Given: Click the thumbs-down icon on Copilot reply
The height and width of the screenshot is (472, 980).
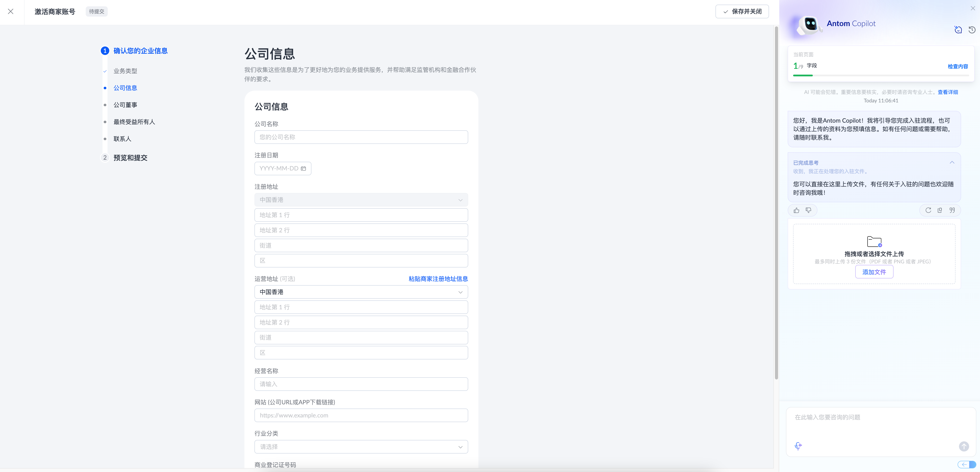Looking at the screenshot, I should [808, 210].
